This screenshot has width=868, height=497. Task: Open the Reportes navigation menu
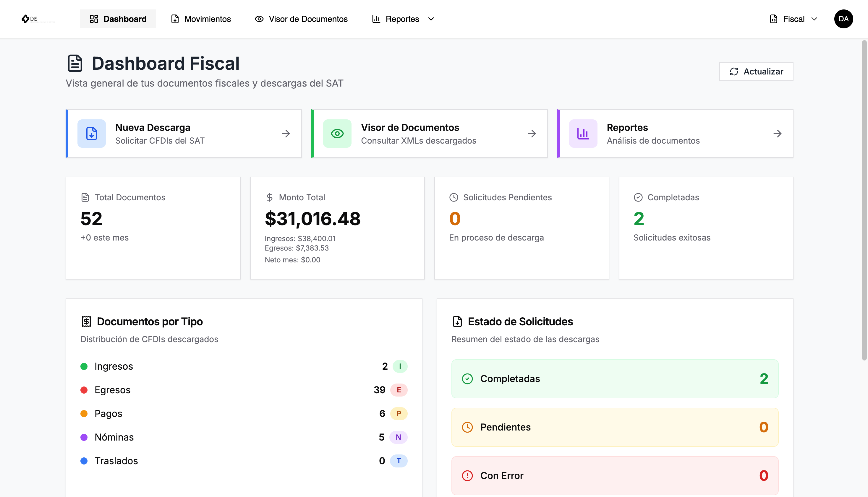(403, 19)
